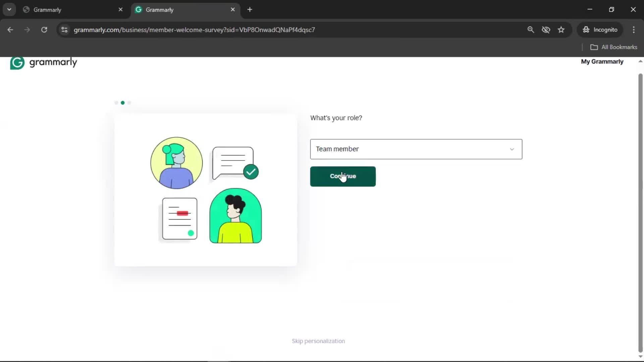Open site information icon beside URL
644x362 pixels.
(64, 30)
